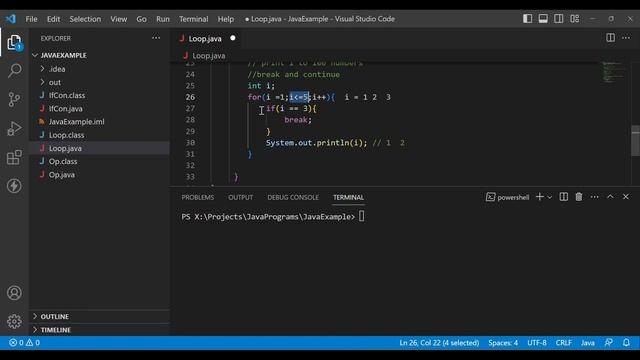
Task: Open editor more actions ellipsis
Action: pyautogui.click(x=626, y=38)
